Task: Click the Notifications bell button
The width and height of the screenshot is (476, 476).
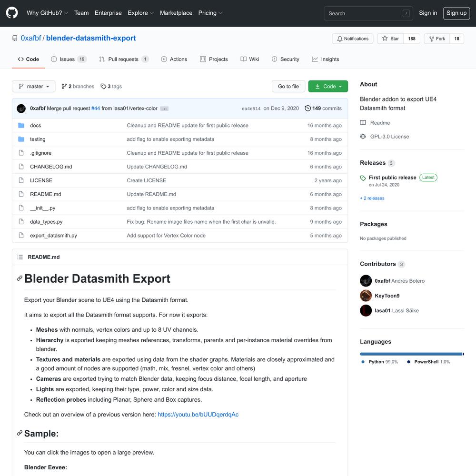Action: coord(352,39)
